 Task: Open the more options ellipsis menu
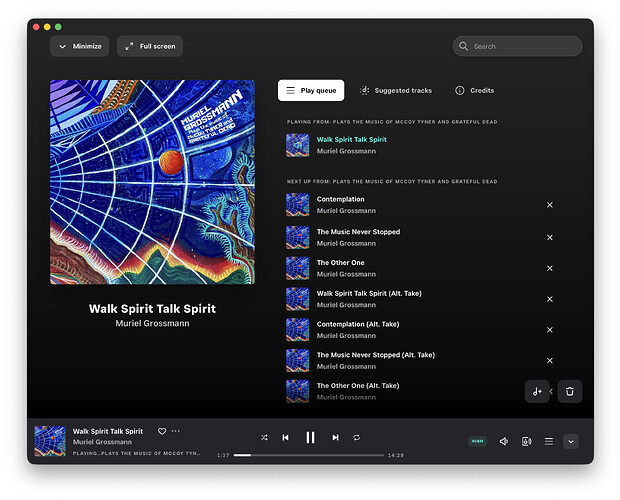point(176,431)
